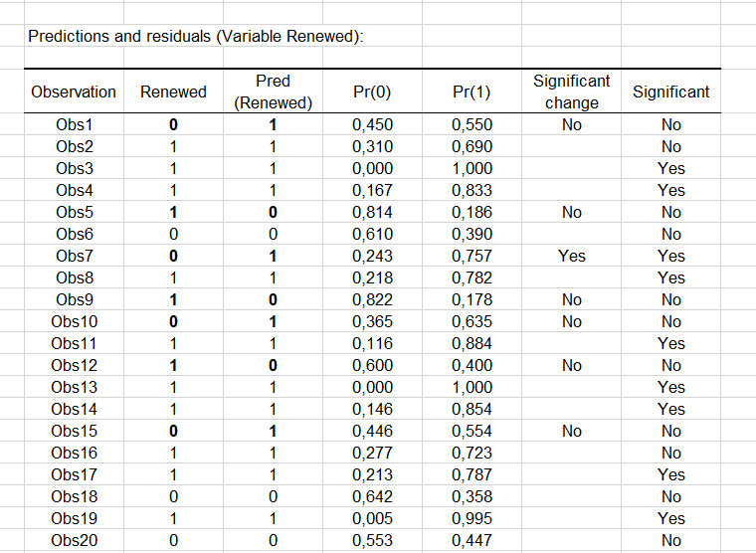Select the 'Renewed' column header cell
The image size is (756, 553).
[173, 92]
